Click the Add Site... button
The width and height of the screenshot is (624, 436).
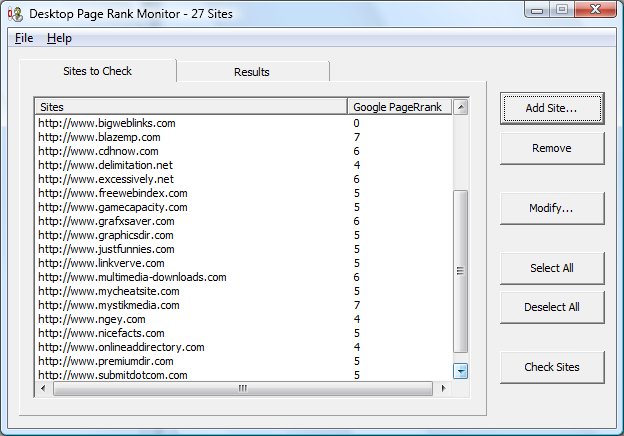(x=552, y=108)
